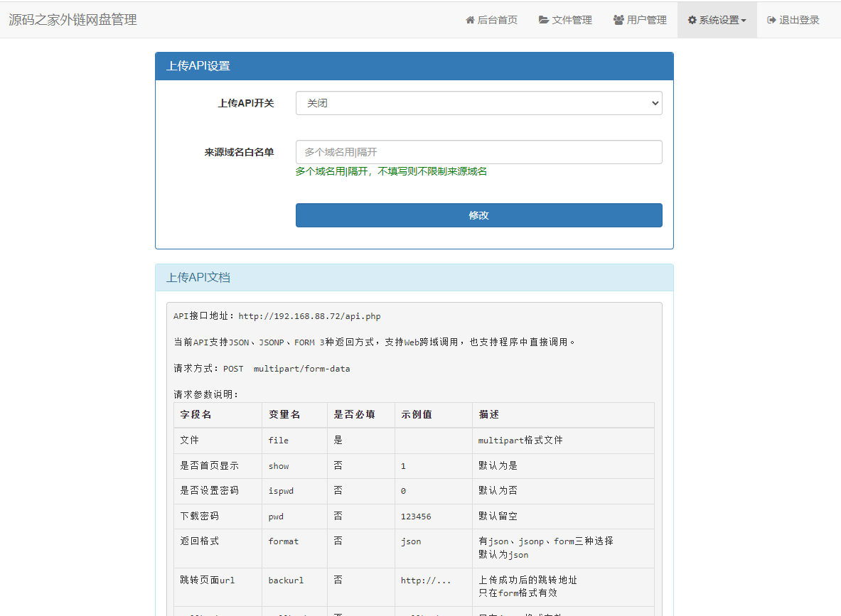Screen dimensions: 841x616
Task: Click the 'ispwd' variable name cell
Action: pyautogui.click(x=294, y=491)
